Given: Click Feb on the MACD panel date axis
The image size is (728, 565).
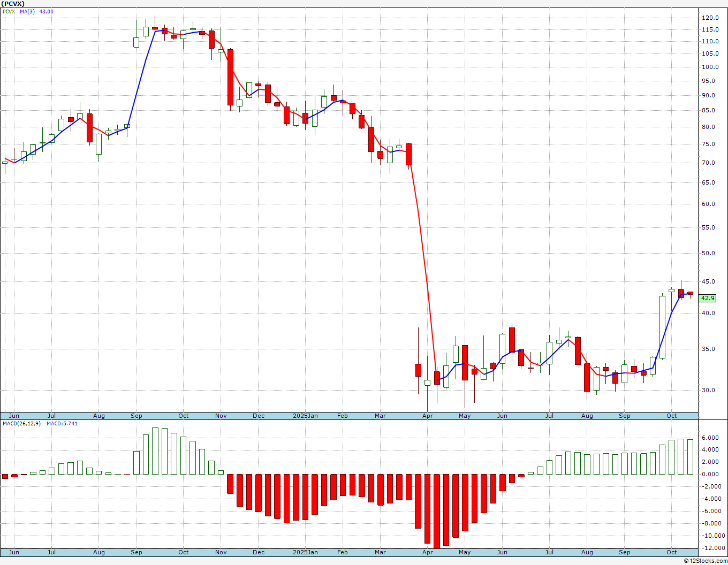Looking at the screenshot, I should (343, 552).
